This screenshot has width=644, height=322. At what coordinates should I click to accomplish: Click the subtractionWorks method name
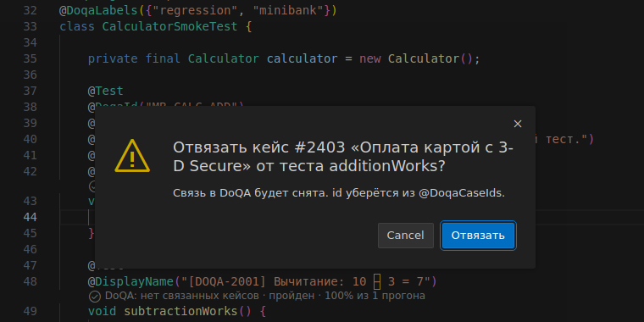coord(180,311)
